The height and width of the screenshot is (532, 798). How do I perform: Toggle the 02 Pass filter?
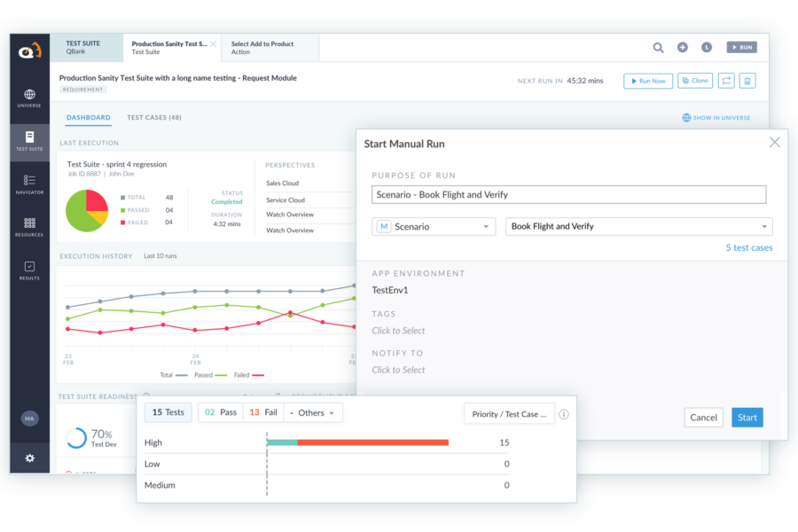click(x=221, y=413)
